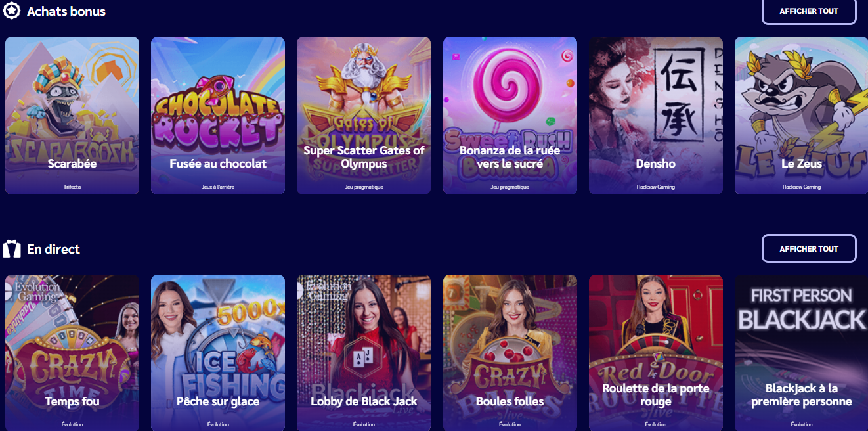This screenshot has width=868, height=431.
Task: Open Blackjack à la première personne
Action: click(801, 353)
